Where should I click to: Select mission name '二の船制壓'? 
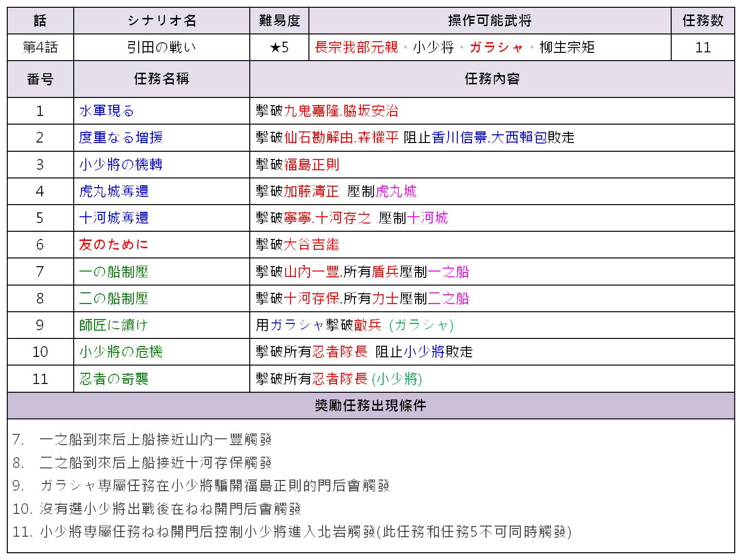coord(113,298)
